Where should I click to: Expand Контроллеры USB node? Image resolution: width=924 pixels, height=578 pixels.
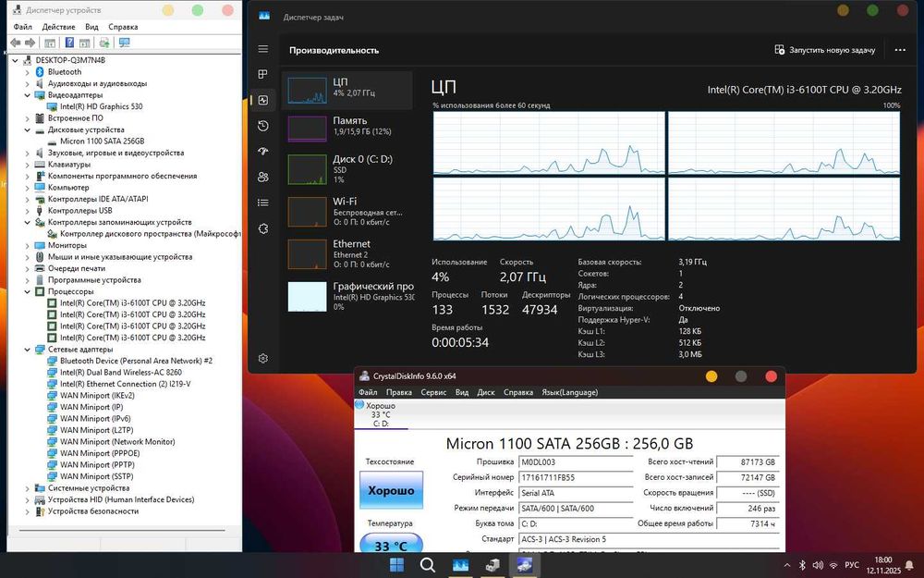pos(27,211)
